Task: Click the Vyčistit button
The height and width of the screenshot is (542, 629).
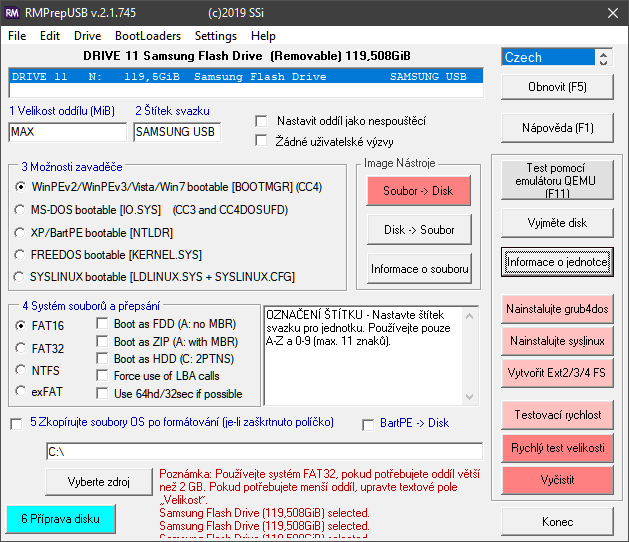Action: (x=557, y=480)
